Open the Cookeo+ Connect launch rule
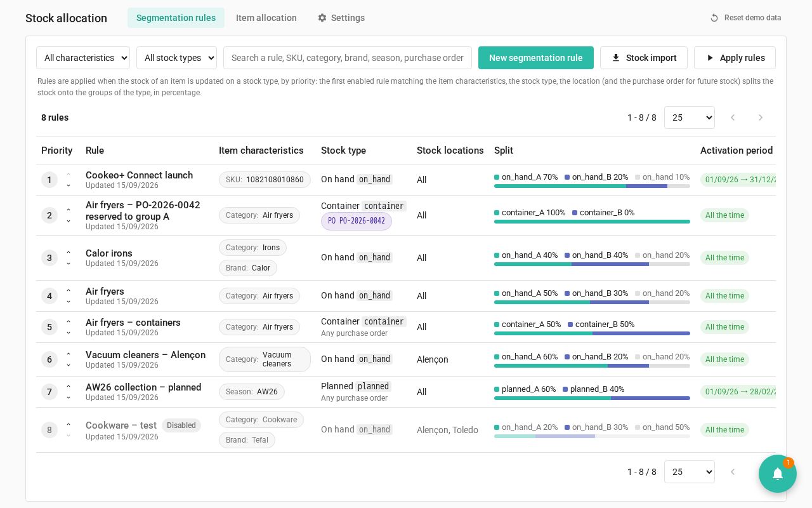Screen dimensions: 812x508 [x=139, y=175]
